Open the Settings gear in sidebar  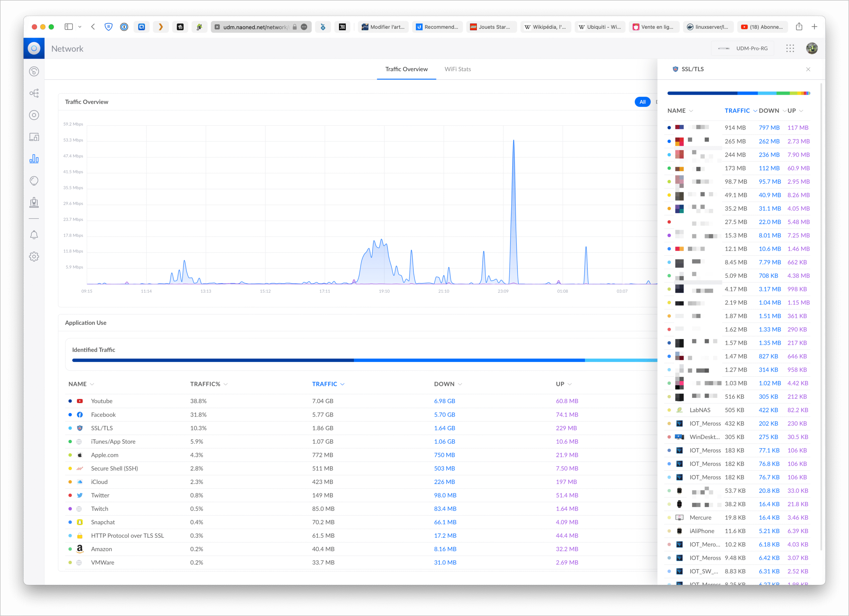(x=34, y=256)
